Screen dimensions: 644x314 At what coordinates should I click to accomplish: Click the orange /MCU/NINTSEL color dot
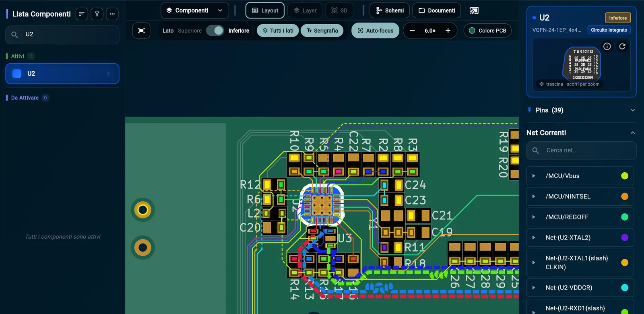point(625,196)
